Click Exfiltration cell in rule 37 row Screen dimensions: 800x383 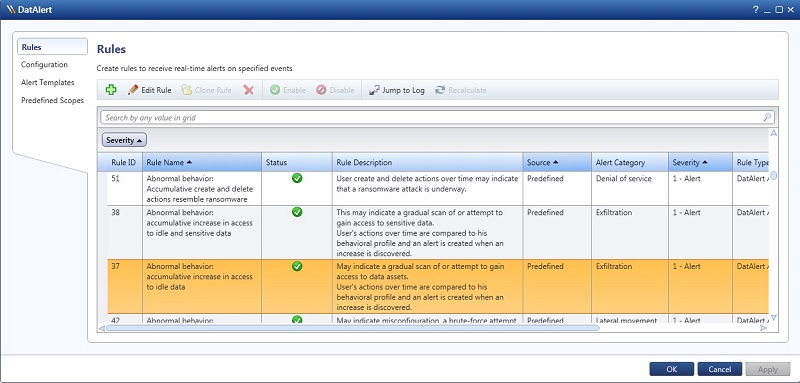pyautogui.click(x=630, y=287)
